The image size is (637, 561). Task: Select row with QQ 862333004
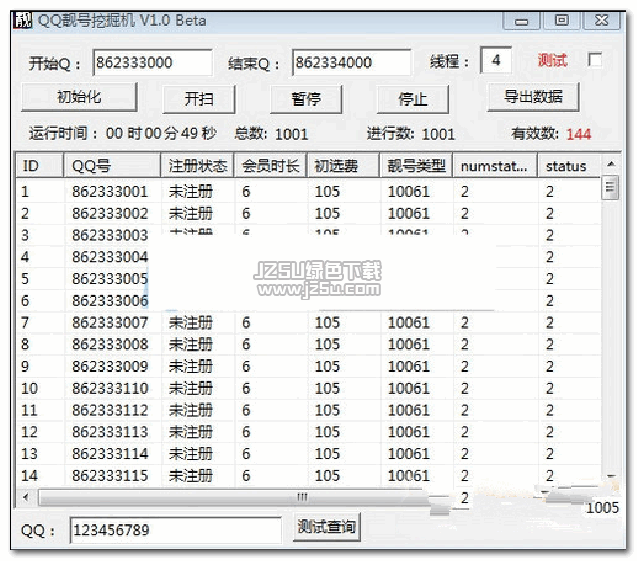click(308, 257)
